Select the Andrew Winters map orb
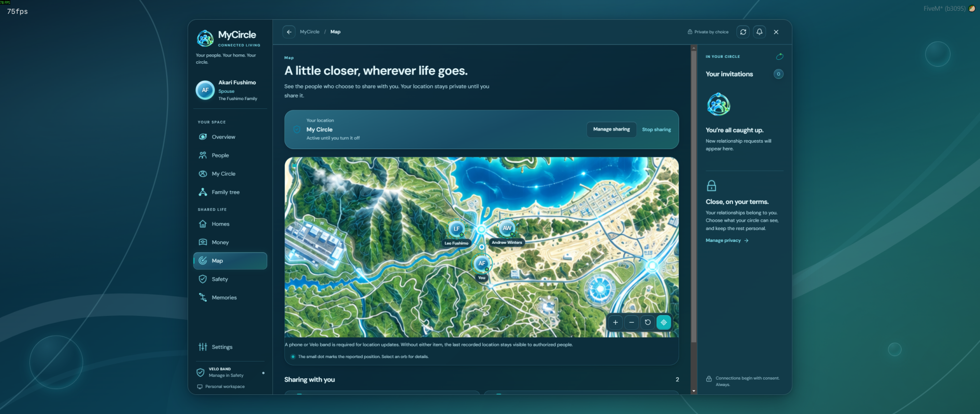 click(x=507, y=228)
